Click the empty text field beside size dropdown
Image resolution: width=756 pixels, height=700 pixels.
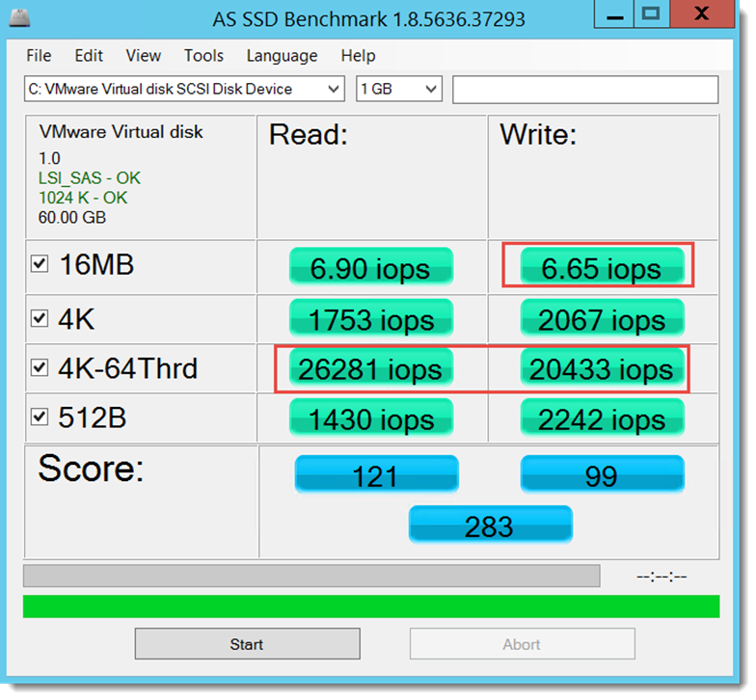[584, 89]
